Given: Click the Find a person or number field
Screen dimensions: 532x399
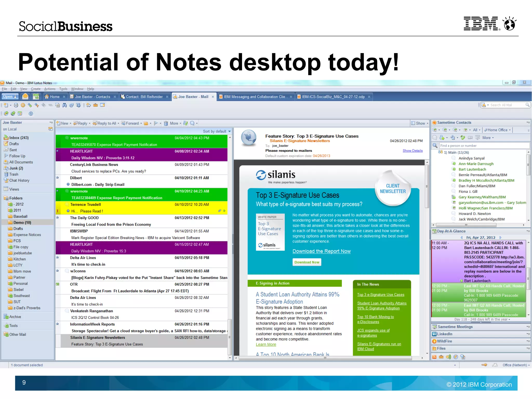Looking at the screenshot, I should 484,146.
